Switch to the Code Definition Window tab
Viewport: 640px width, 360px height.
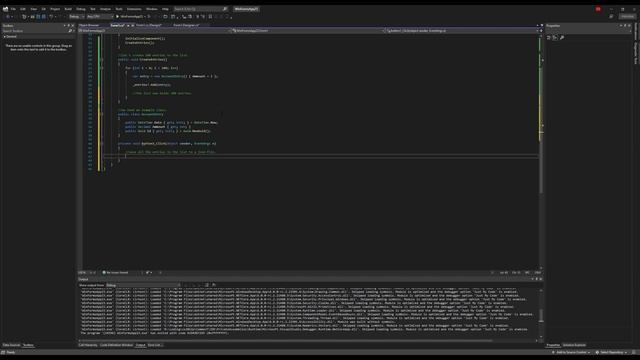point(116,345)
